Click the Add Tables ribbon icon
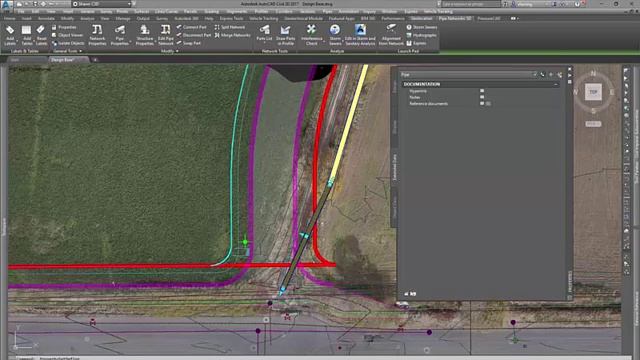Image resolution: width=640 pixels, height=360 pixels. coord(27,35)
